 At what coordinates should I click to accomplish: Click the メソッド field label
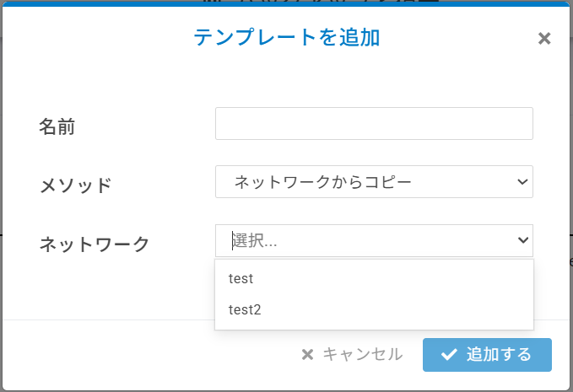point(76,185)
